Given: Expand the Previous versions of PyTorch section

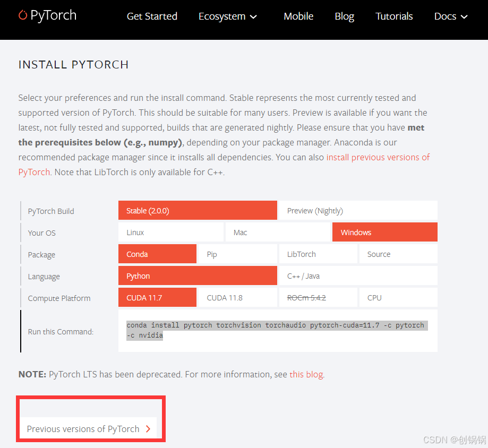Looking at the screenshot, I should [x=82, y=429].
